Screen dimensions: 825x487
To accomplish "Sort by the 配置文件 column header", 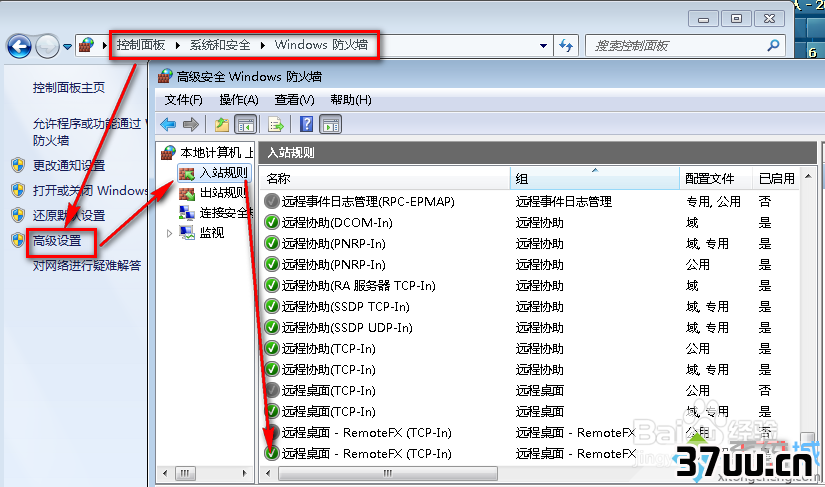I will 716,179.
